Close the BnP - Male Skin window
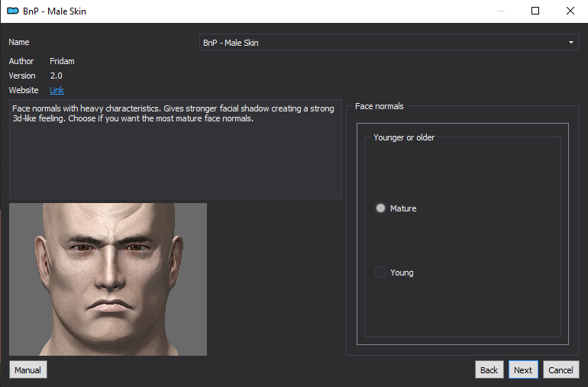Screen dimensions: 588x387 coord(570,11)
